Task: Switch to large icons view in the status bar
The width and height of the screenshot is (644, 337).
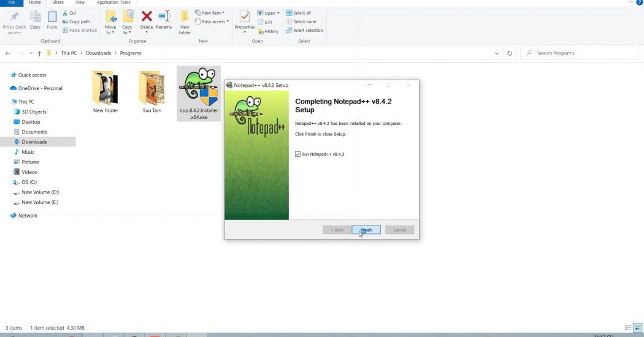Action: pos(637,328)
